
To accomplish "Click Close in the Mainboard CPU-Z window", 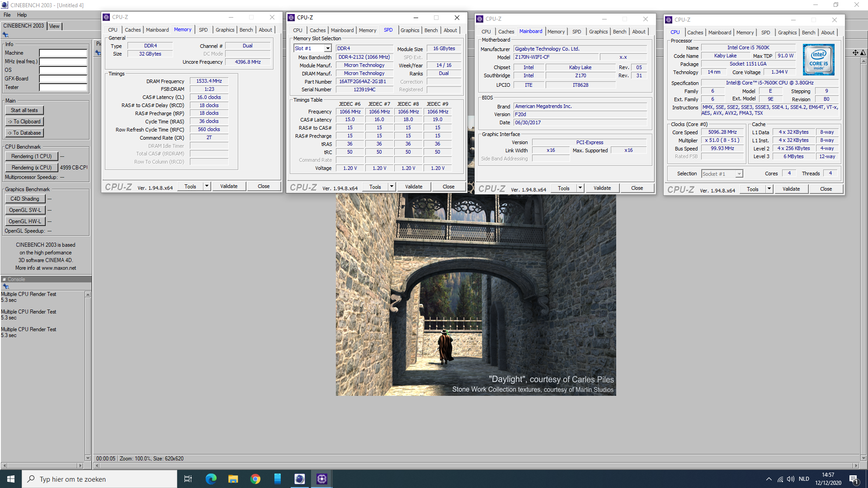I will click(x=637, y=188).
